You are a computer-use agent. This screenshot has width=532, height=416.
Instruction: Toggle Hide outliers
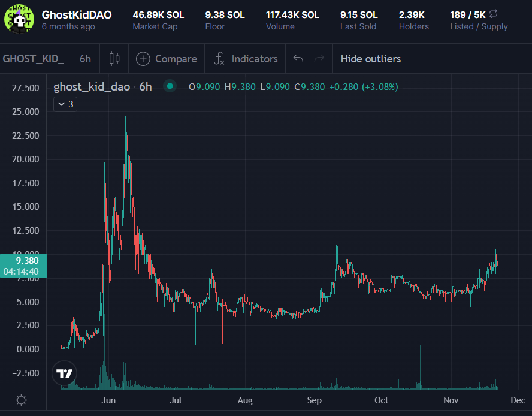point(371,59)
